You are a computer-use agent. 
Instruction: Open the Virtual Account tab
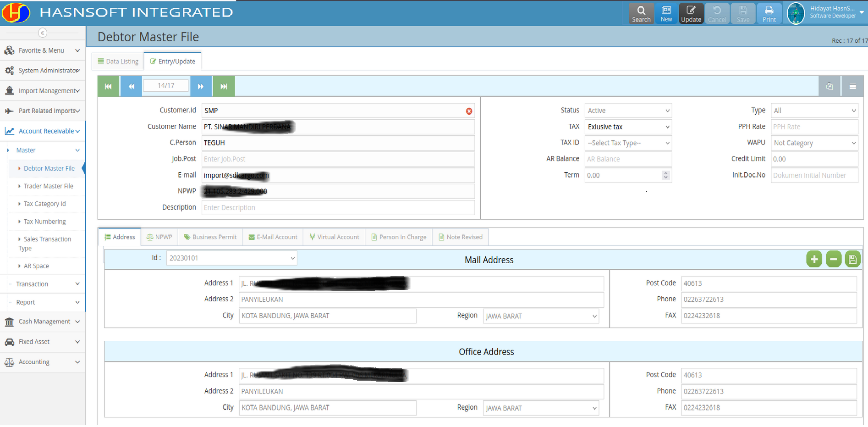(334, 237)
